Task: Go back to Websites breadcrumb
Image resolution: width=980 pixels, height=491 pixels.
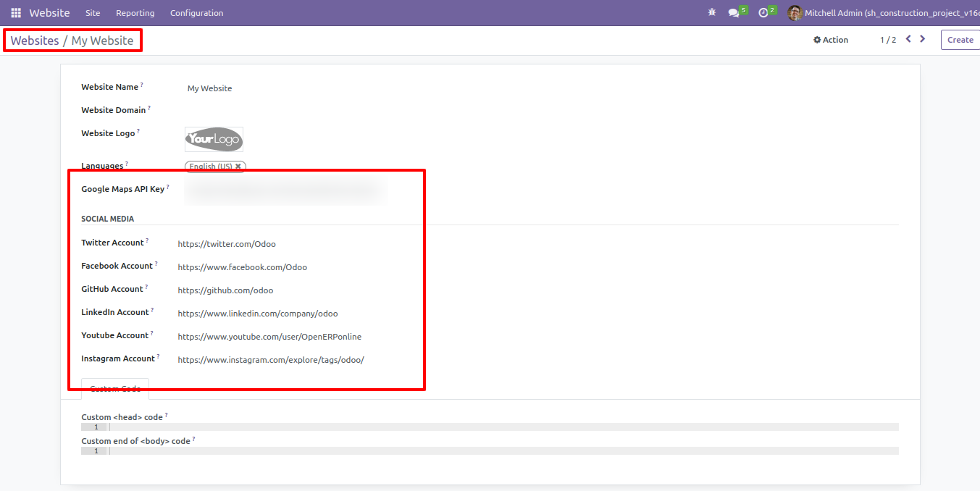Action: coord(35,41)
